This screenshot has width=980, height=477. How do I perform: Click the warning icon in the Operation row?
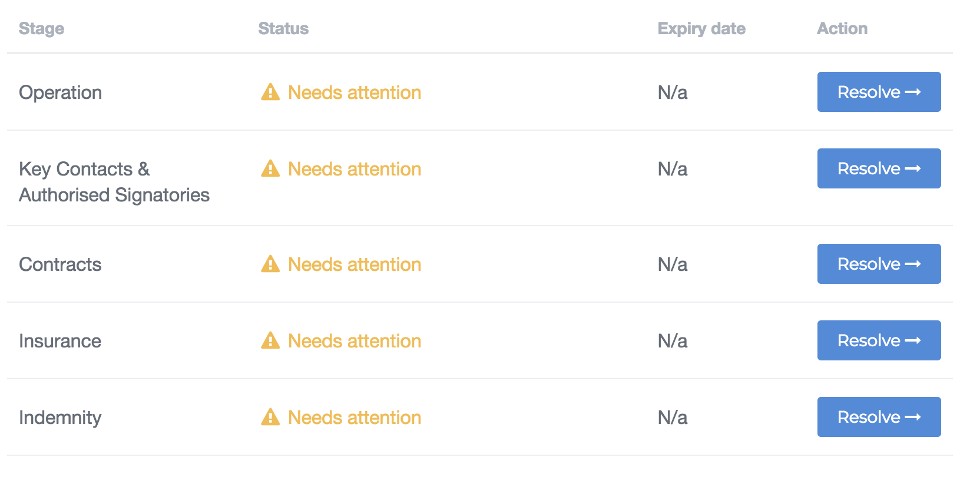click(270, 92)
